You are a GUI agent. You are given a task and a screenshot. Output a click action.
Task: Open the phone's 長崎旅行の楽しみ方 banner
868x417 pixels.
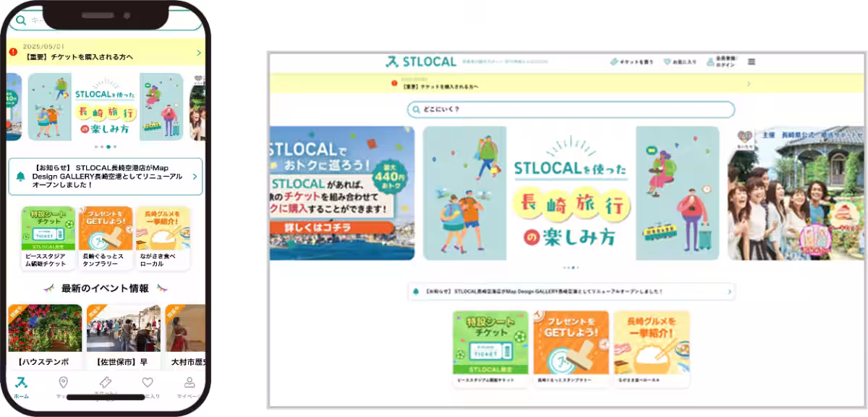pyautogui.click(x=106, y=106)
